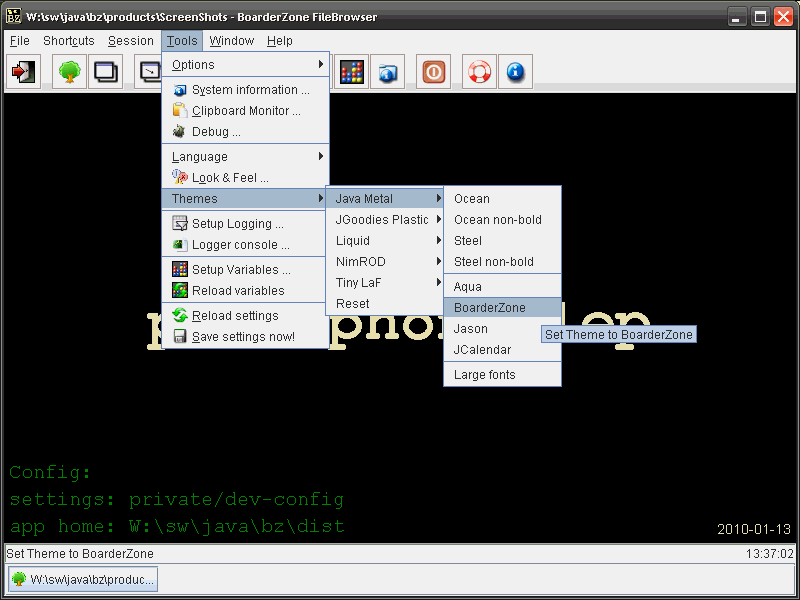Viewport: 800px width, 600px height.
Task: Open the Look & Feel dialog
Action: click(245, 178)
